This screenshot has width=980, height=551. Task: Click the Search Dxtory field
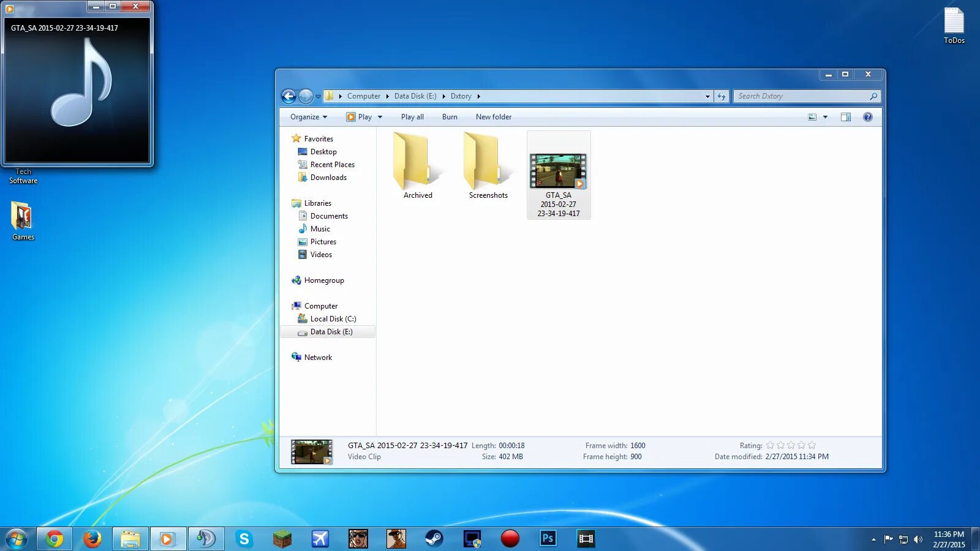[807, 96]
